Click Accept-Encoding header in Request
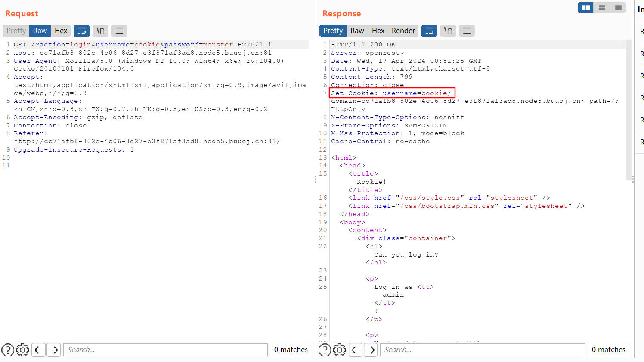This screenshot has height=362, width=644. [78, 117]
